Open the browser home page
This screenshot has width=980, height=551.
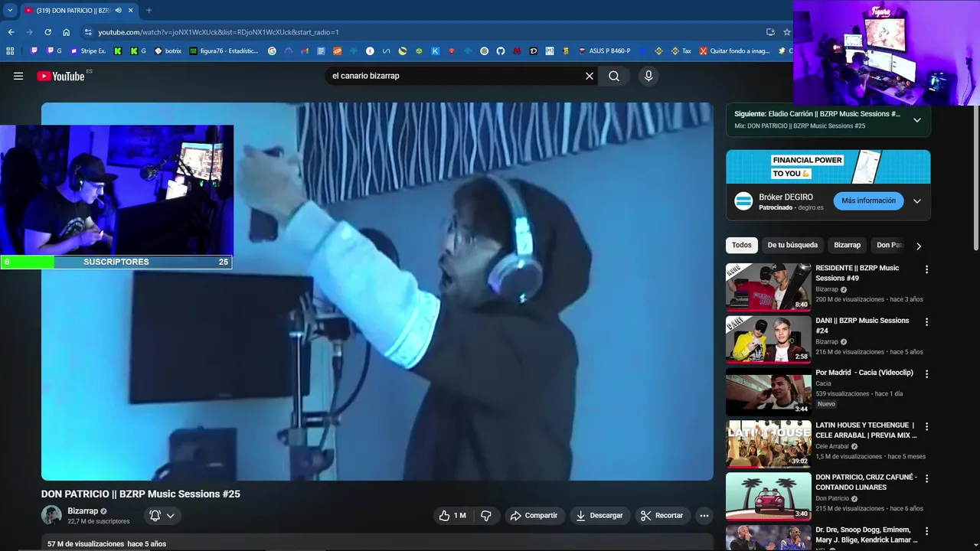[x=67, y=32]
